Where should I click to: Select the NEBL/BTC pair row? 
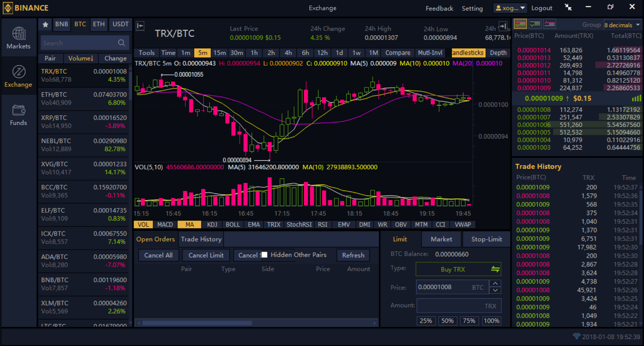pos(84,145)
